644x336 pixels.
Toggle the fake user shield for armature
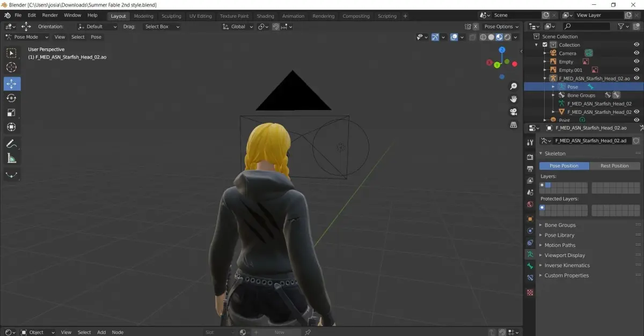[x=636, y=141]
